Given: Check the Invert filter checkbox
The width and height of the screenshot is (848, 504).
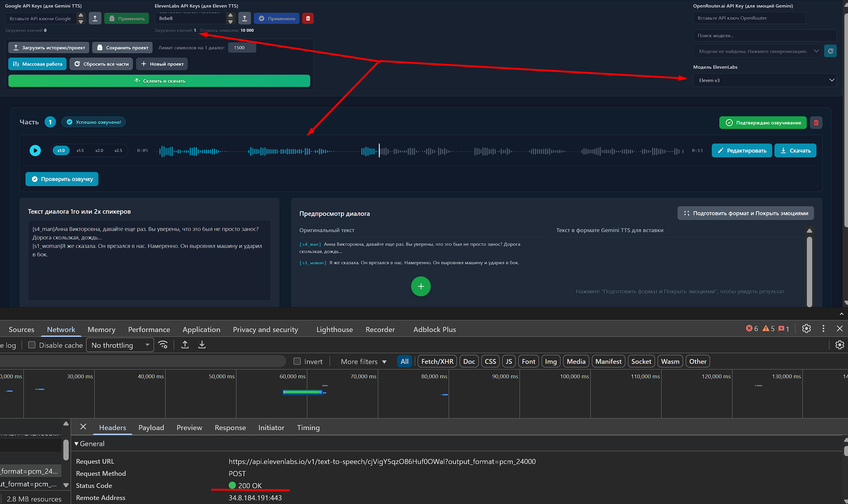Looking at the screenshot, I should (297, 361).
